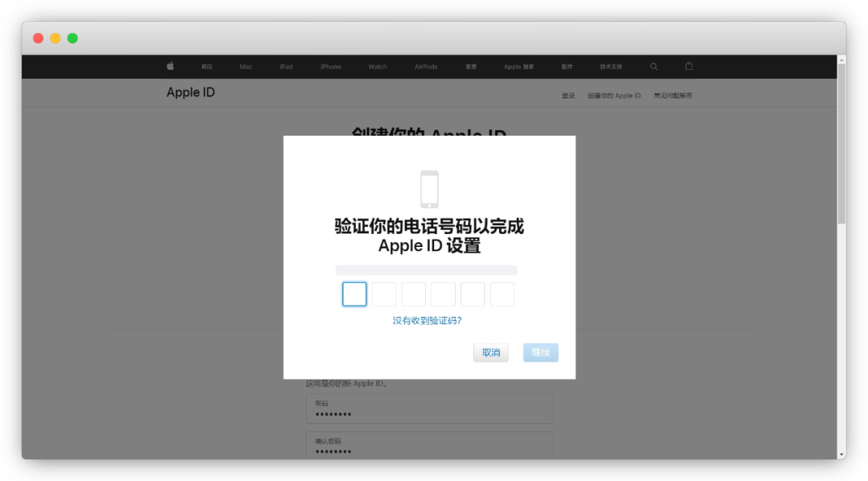Open the 商店 menu item
868x481 pixels.
pyautogui.click(x=207, y=67)
